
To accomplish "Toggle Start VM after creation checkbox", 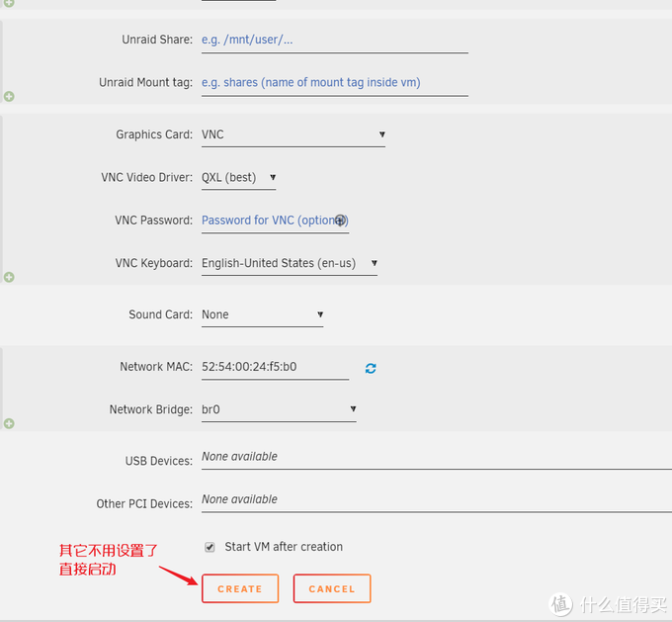I will point(210,547).
